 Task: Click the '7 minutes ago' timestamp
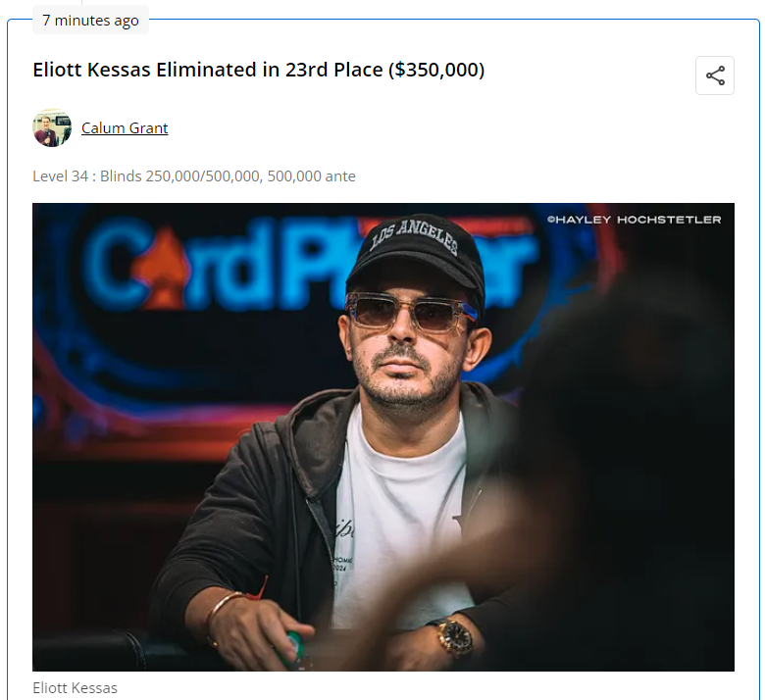tap(90, 21)
